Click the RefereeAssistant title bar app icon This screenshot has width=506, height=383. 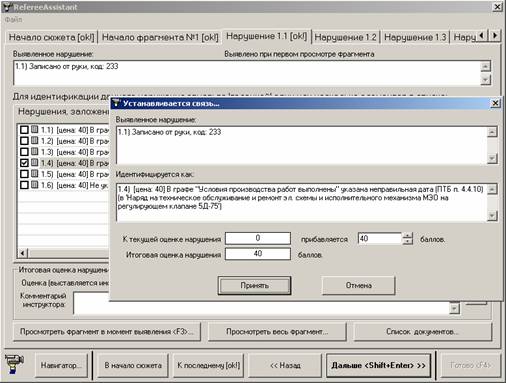[x=8, y=7]
